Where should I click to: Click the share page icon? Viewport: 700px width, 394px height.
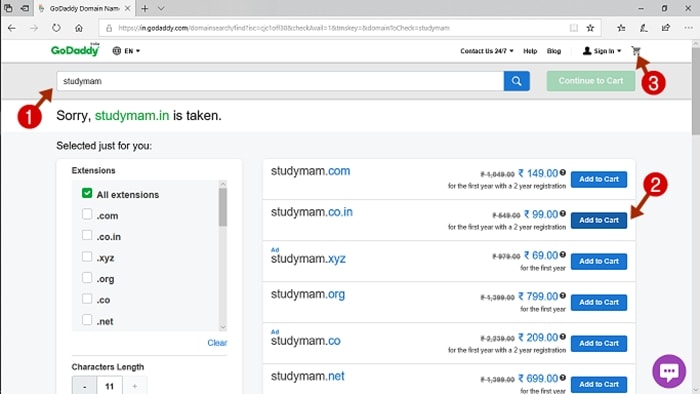coord(666,28)
